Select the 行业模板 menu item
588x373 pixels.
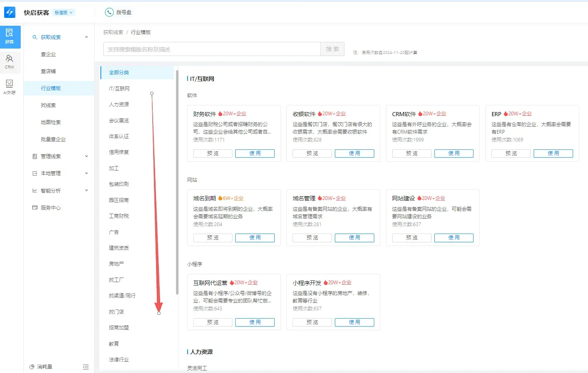tap(59, 88)
